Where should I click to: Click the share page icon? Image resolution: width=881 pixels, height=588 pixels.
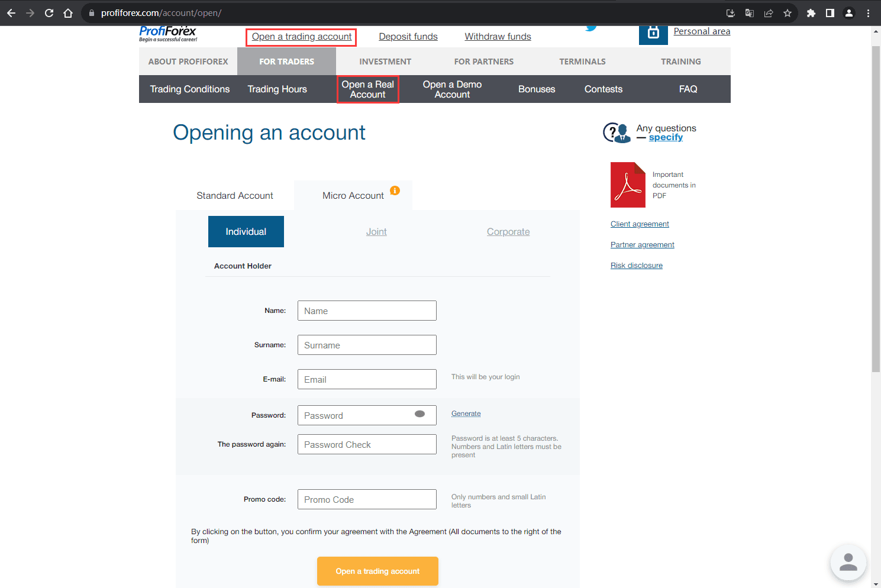[x=769, y=13]
